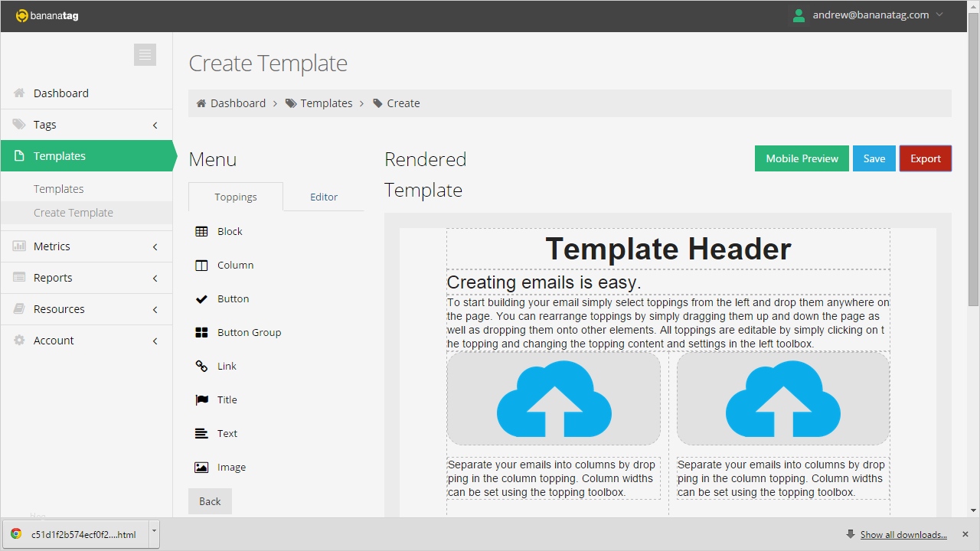Click the Tags icon in sidebar

(x=19, y=124)
